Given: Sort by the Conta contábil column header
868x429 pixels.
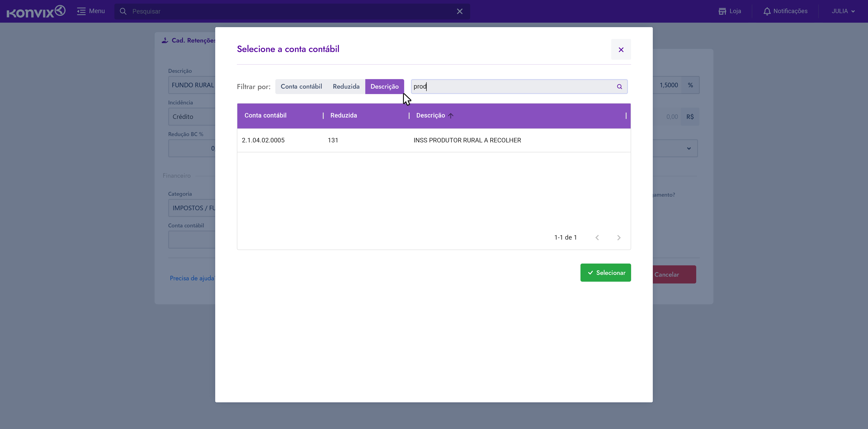Looking at the screenshot, I should pyautogui.click(x=265, y=116).
